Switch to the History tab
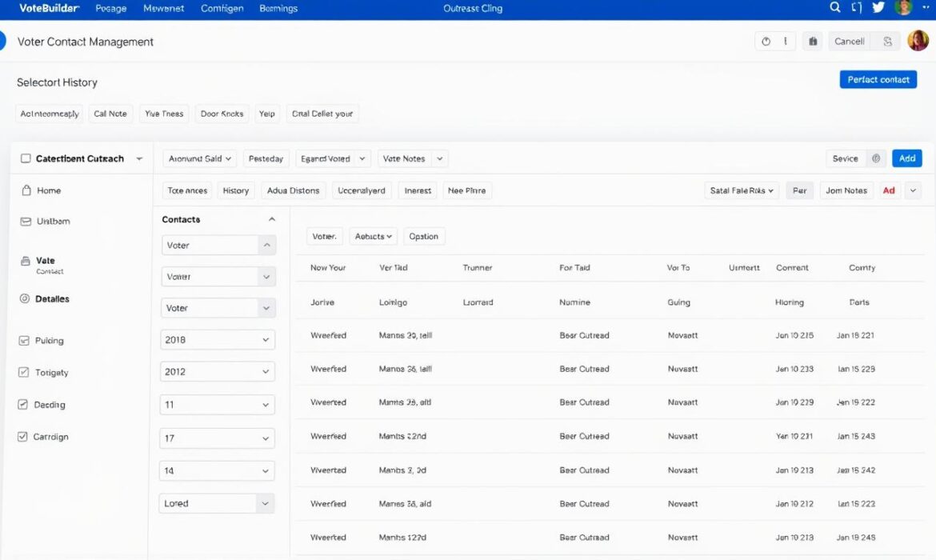 (236, 190)
